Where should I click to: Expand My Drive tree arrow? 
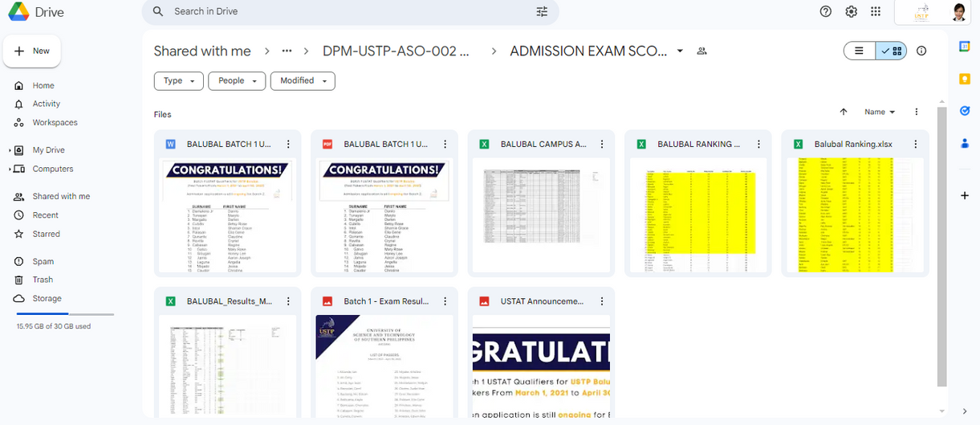(x=10, y=150)
